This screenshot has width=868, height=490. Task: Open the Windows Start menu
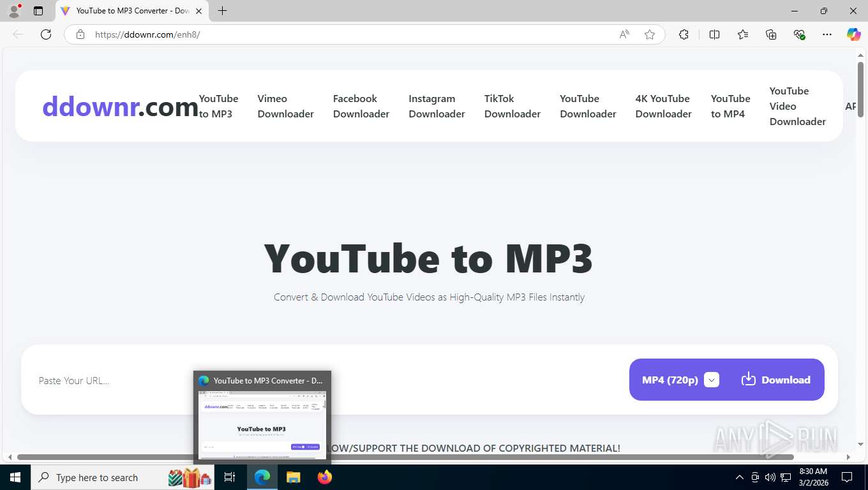click(15, 477)
